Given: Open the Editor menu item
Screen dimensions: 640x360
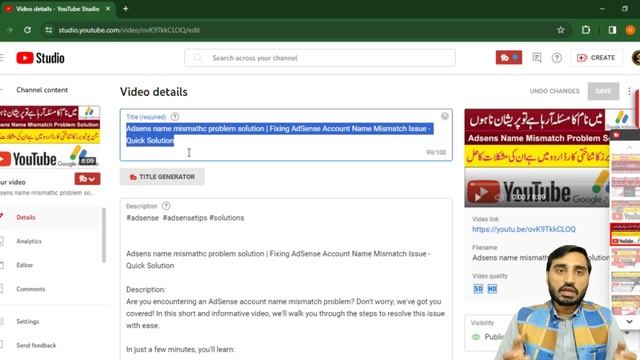Looking at the screenshot, I should pos(24,265).
